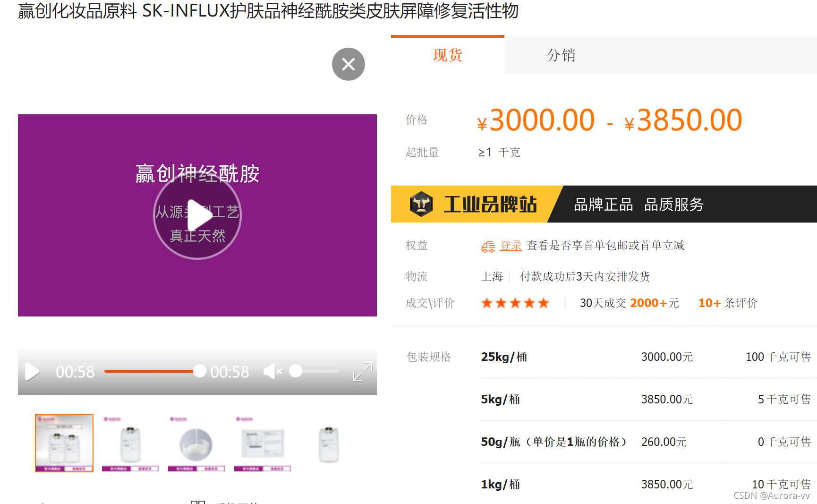Click the ¥3850.00 price figure
817x504 pixels.
[683, 120]
